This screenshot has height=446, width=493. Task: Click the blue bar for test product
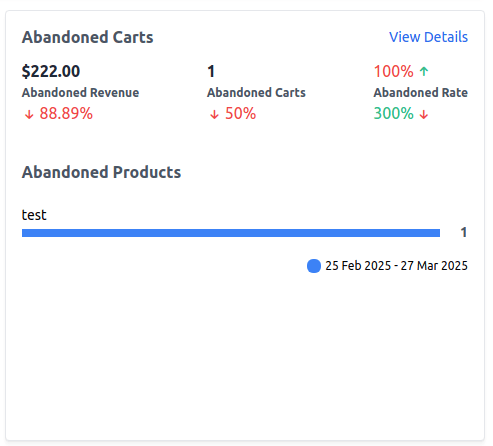(231, 233)
